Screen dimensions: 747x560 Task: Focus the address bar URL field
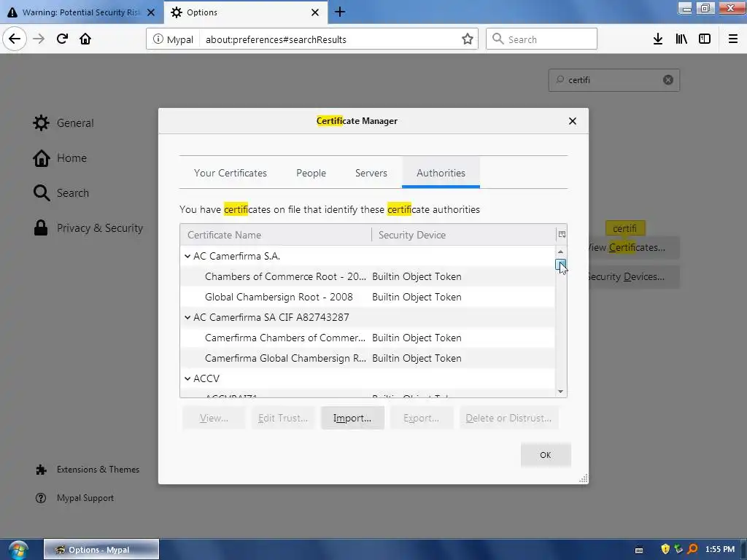point(329,39)
